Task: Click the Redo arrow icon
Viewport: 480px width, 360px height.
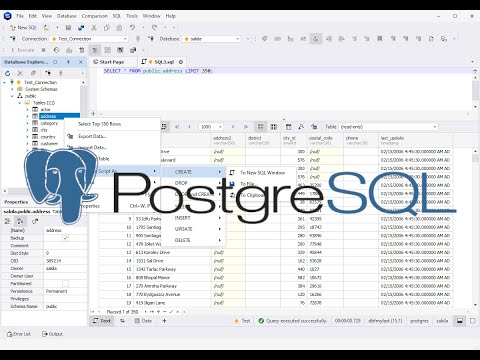Action: 154,28
